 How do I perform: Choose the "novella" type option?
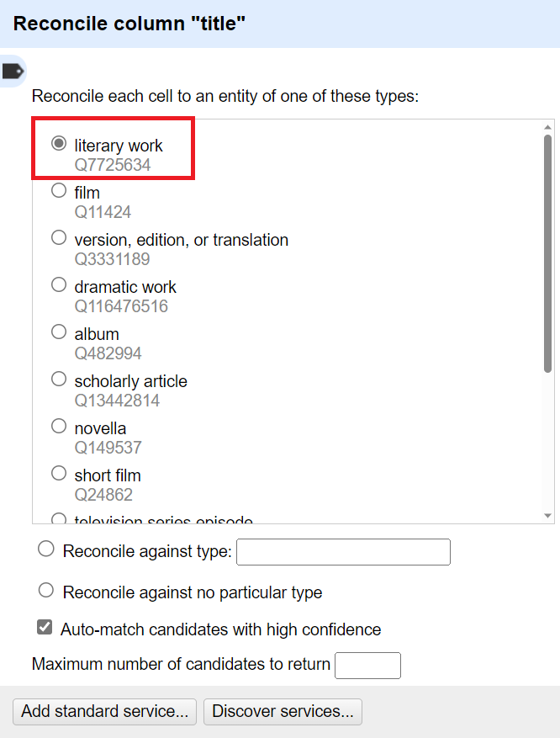click(x=59, y=427)
